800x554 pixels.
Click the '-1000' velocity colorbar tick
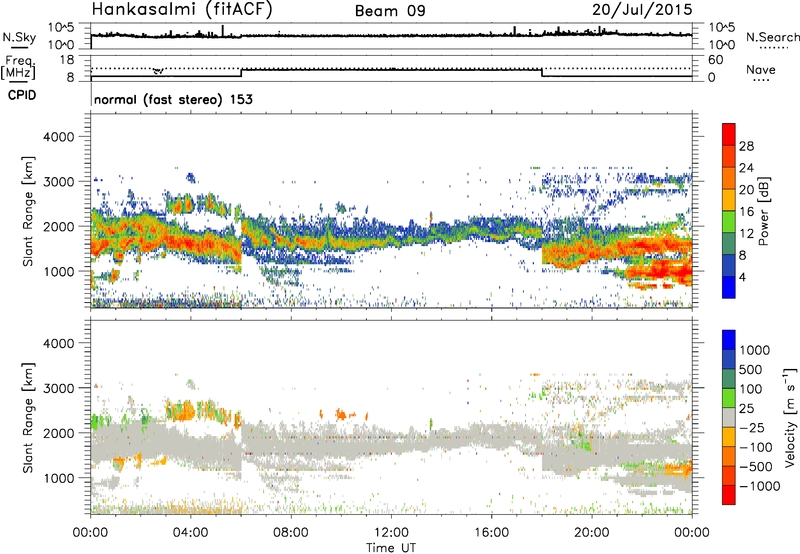[760, 486]
